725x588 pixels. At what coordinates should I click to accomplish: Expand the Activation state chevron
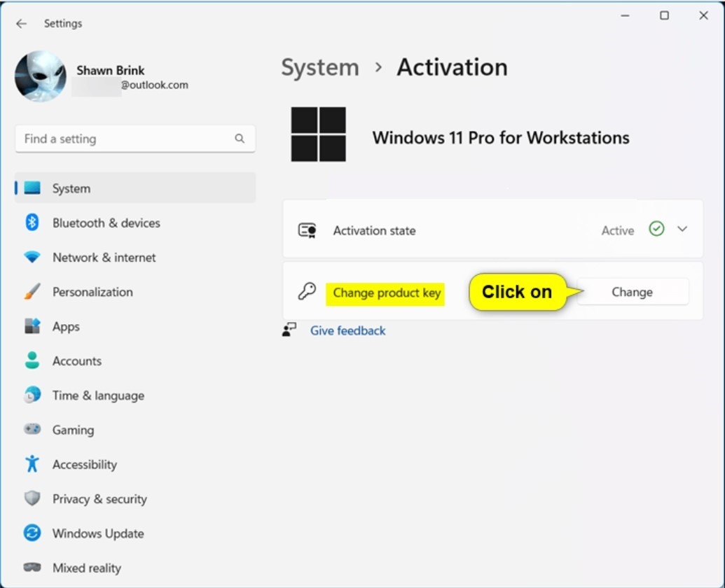click(x=682, y=230)
